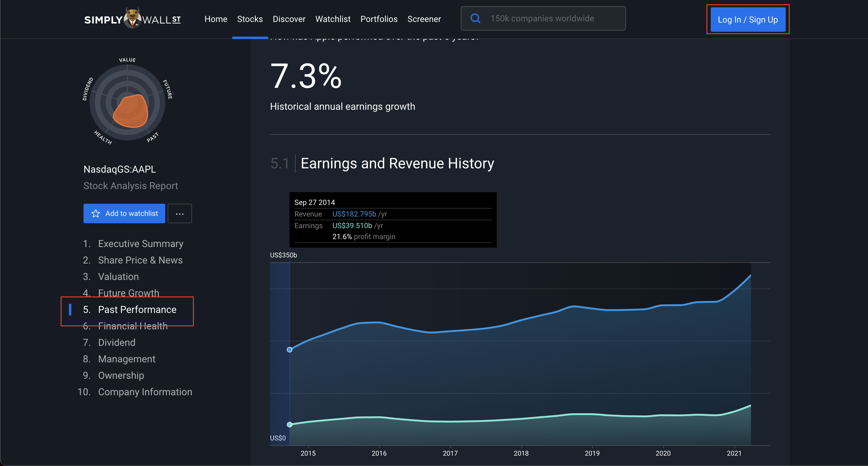Viewport: 868px width, 466px height.
Task: Go to the Home page
Action: 216,19
